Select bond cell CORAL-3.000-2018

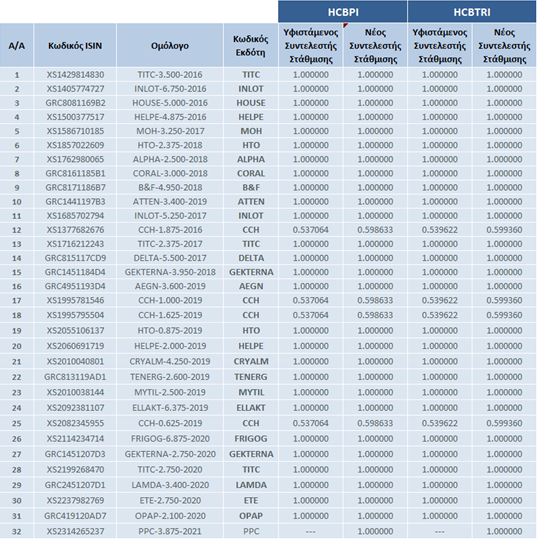[x=170, y=173]
